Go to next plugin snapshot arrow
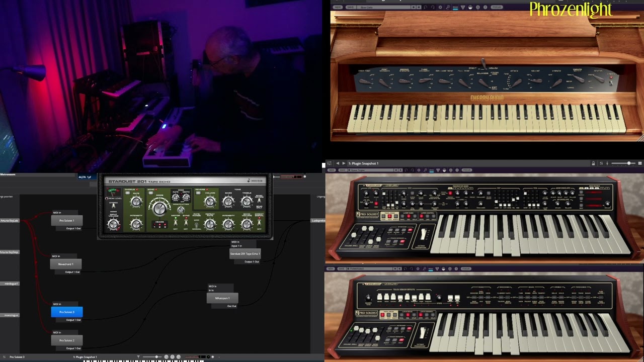 click(344, 163)
